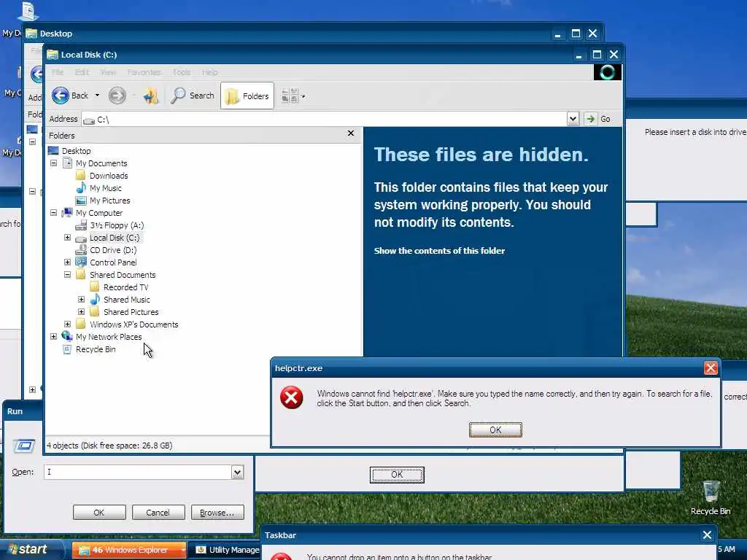
Task: Select the CD Drive (D:) icon
Action: (x=81, y=249)
